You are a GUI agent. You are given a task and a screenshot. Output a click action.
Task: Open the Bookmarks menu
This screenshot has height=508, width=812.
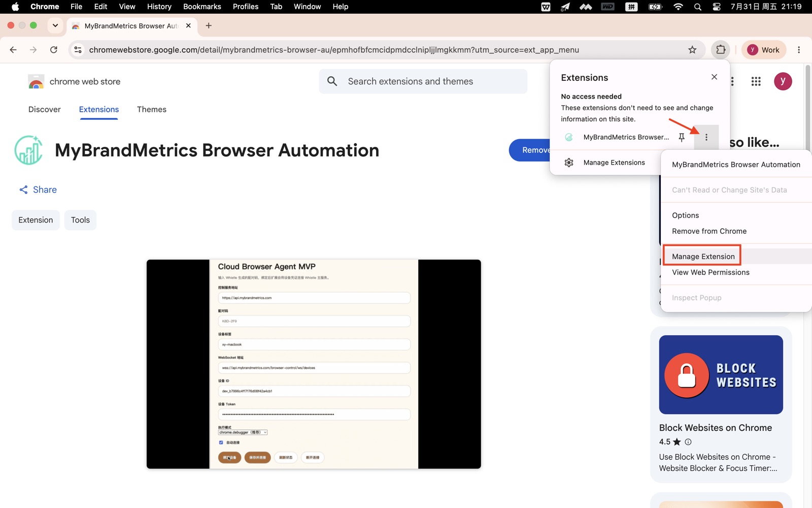[x=202, y=7]
